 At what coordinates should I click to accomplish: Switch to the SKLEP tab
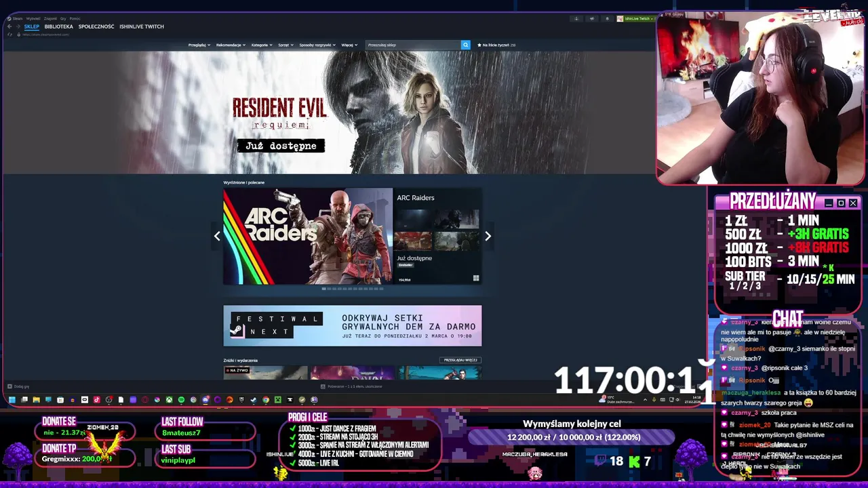pos(32,26)
